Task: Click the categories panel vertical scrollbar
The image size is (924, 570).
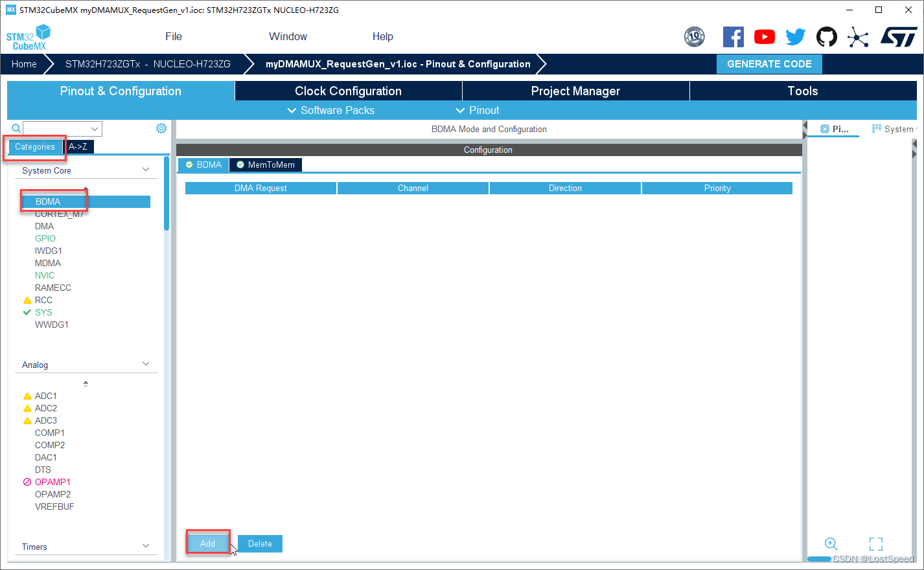Action: (x=167, y=193)
